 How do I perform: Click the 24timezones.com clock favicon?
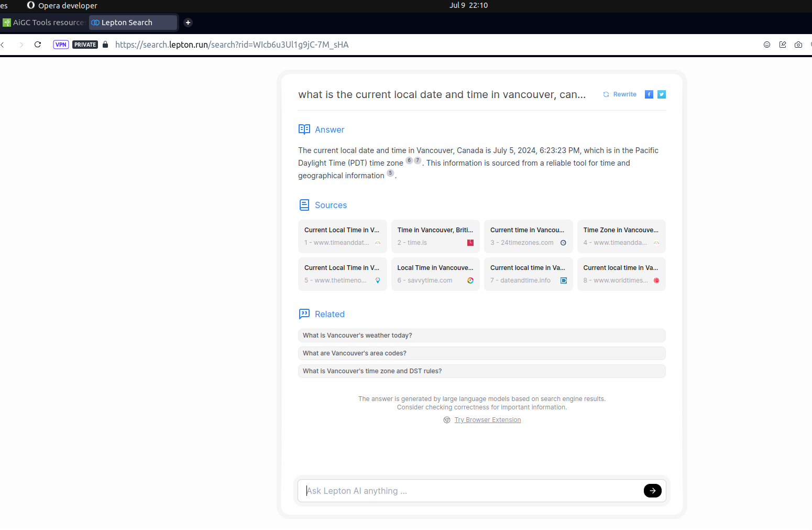[x=564, y=243]
